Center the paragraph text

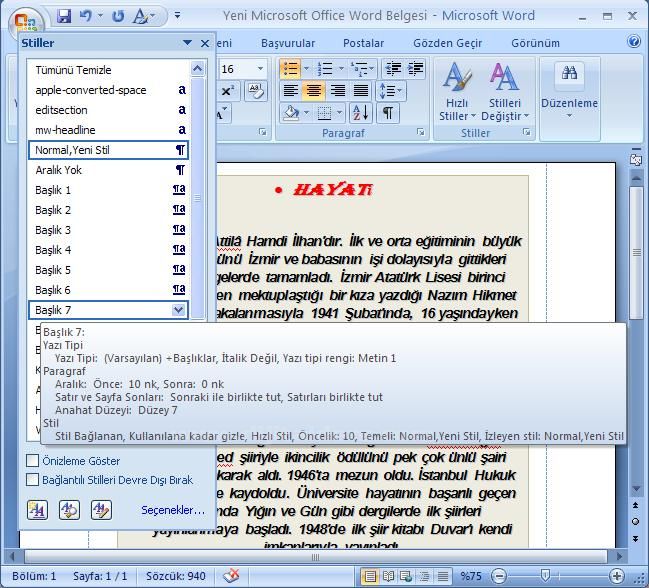313,90
